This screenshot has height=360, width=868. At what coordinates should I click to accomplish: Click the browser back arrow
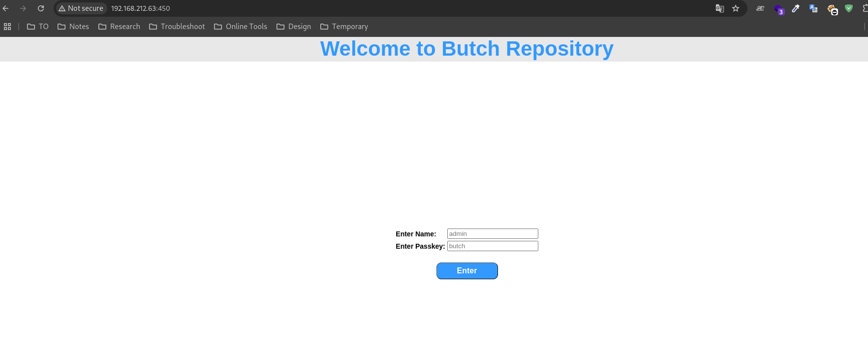[x=6, y=8]
